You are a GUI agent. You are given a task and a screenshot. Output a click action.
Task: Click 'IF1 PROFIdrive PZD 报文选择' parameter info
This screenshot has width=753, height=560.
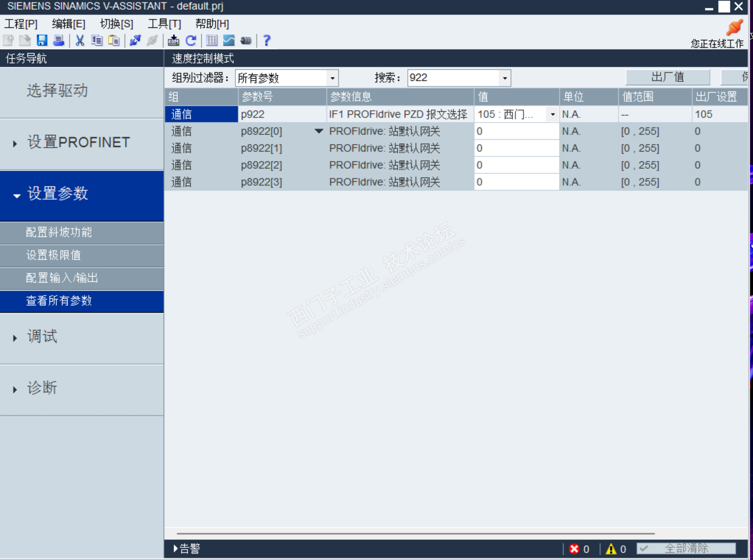(x=398, y=114)
